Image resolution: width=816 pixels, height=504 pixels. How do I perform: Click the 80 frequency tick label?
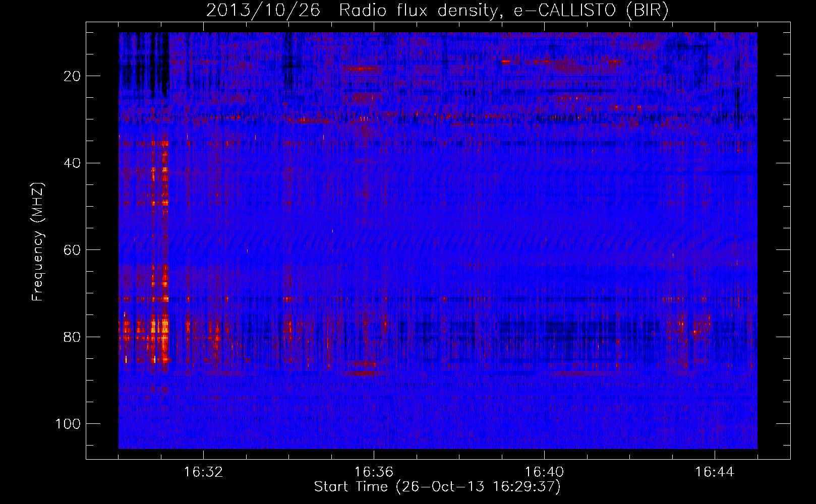73,337
